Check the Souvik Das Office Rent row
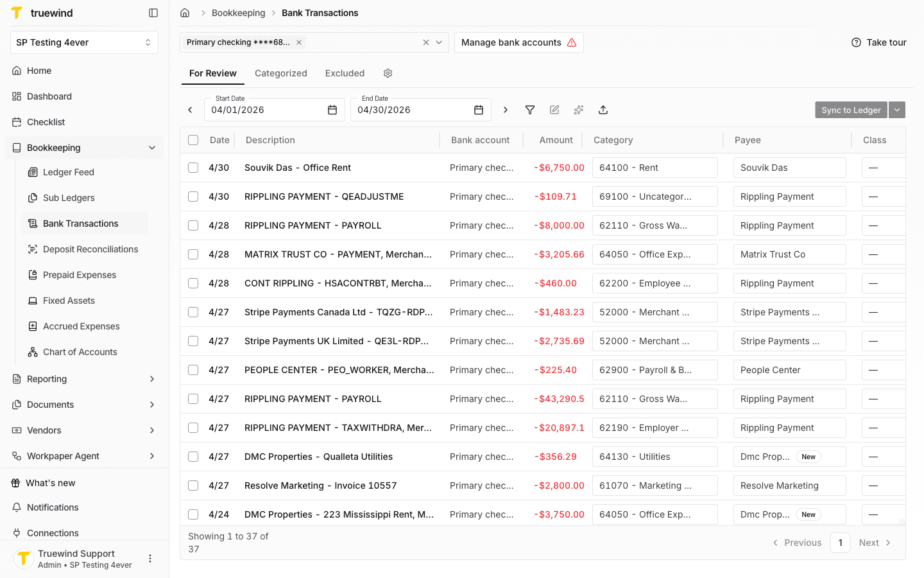 pyautogui.click(x=193, y=168)
